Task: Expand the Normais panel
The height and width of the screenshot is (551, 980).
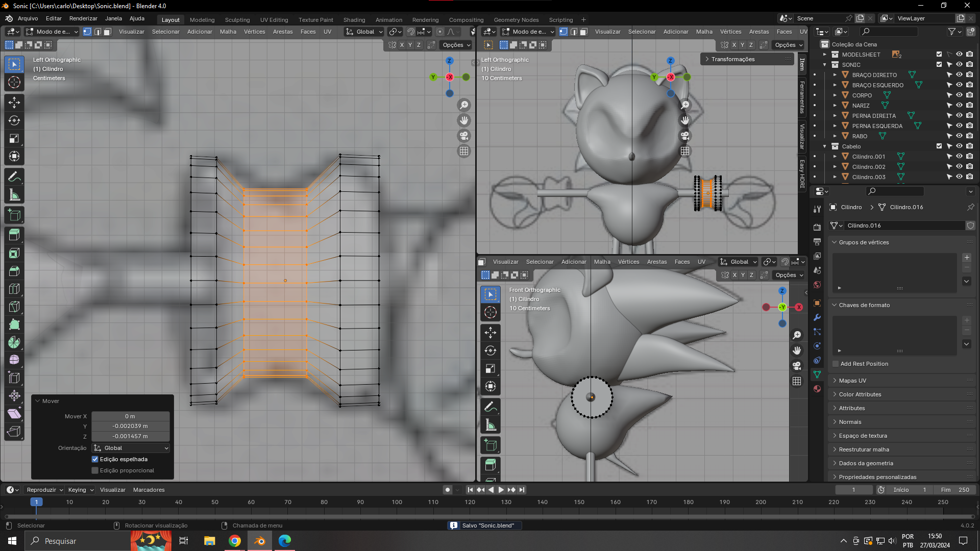Action: [850, 422]
